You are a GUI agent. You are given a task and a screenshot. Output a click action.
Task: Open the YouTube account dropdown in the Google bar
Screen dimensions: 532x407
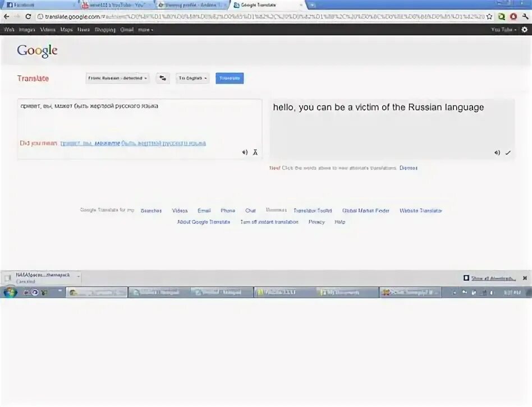(504, 30)
